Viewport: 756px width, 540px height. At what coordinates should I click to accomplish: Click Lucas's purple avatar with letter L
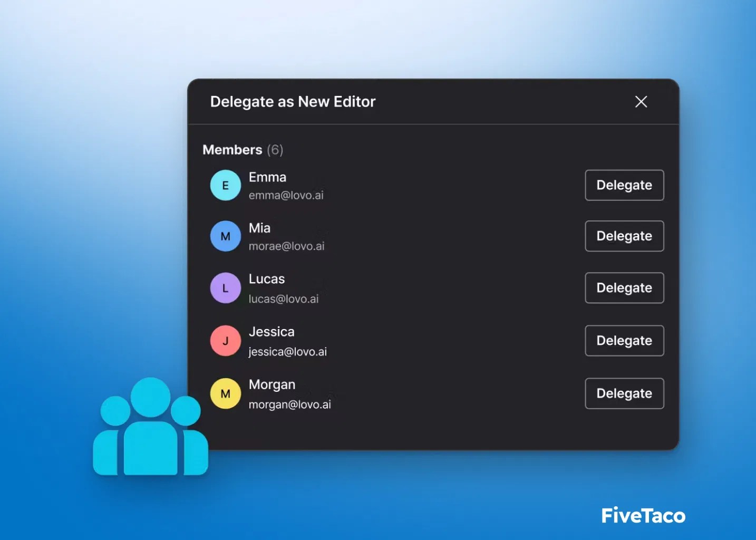point(226,288)
